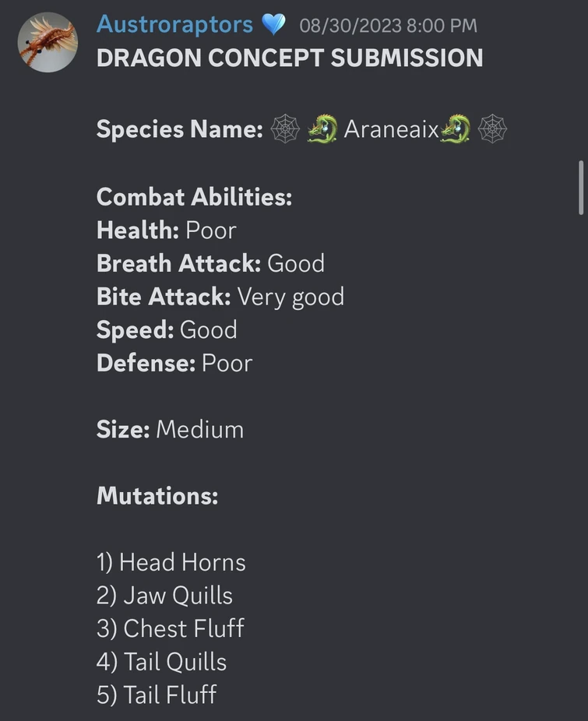Viewport: 588px width, 721px height.
Task: Click the Breath Attack stat entry
Action: point(209,263)
